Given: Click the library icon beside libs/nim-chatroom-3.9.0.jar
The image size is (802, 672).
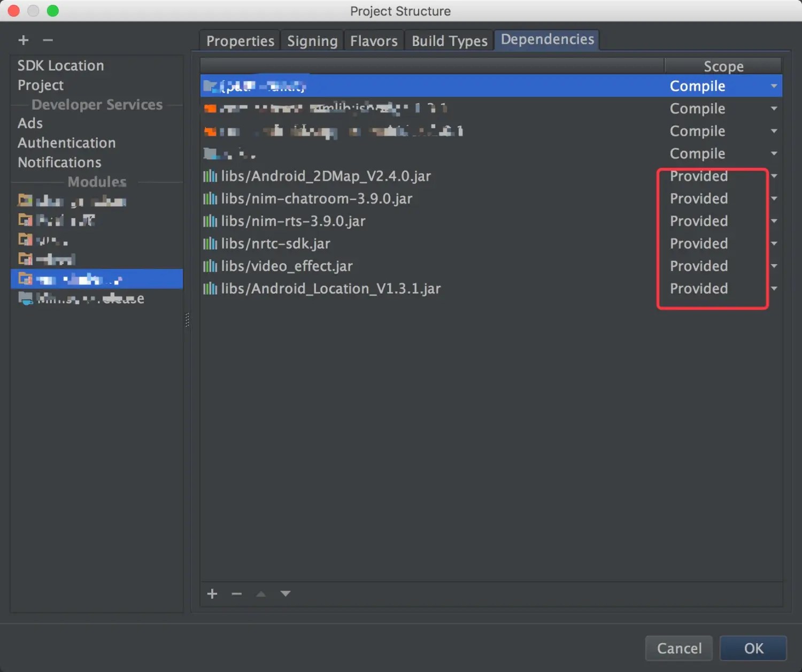Looking at the screenshot, I should (x=210, y=198).
